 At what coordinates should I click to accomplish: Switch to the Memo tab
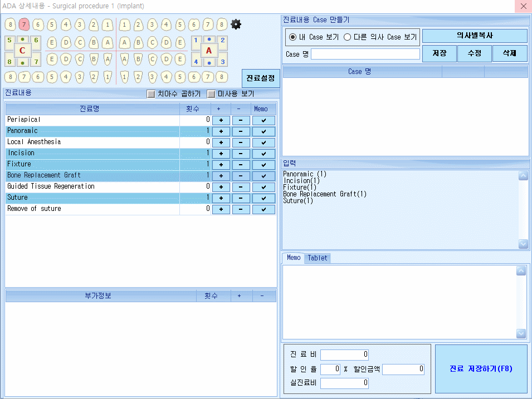pyautogui.click(x=294, y=258)
